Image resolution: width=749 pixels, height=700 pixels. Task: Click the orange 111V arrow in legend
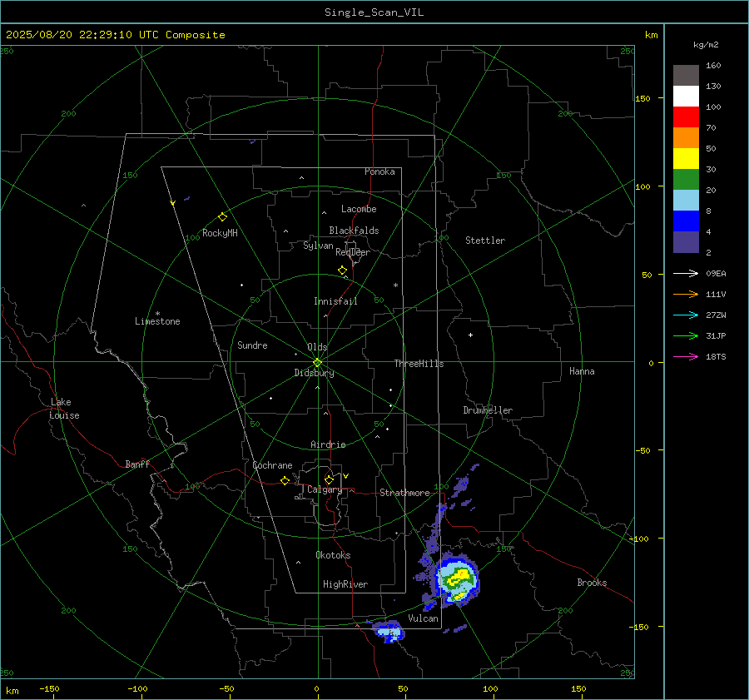coord(686,295)
